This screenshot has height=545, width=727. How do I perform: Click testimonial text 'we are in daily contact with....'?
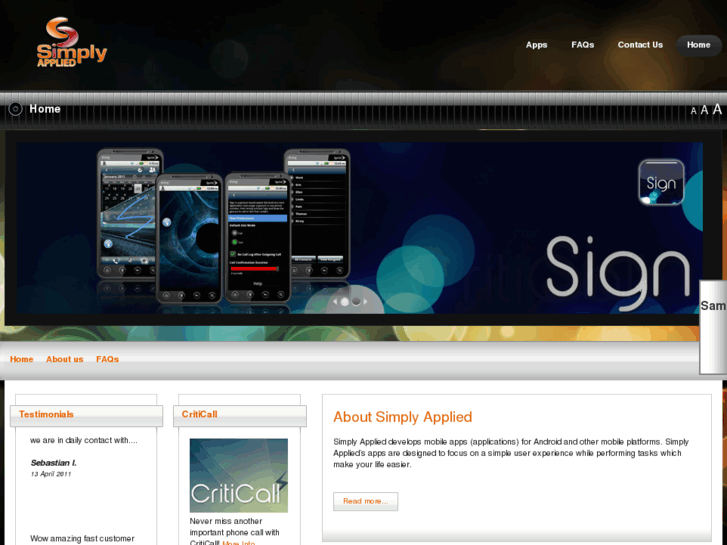point(83,440)
